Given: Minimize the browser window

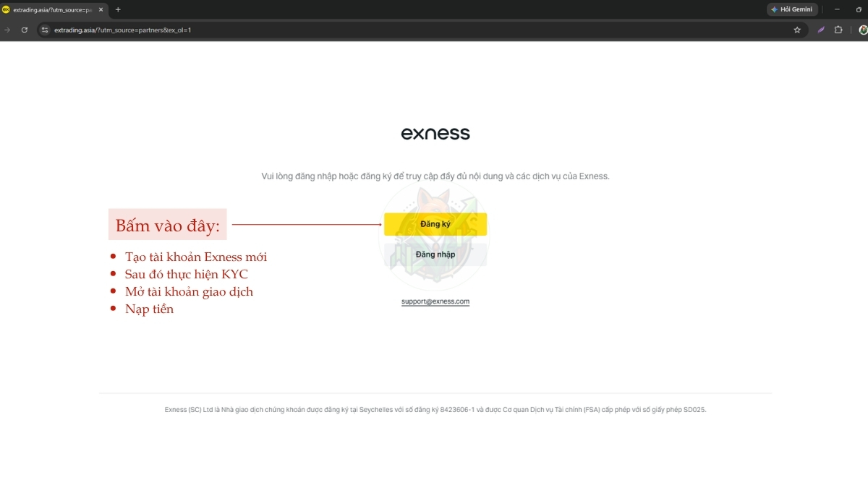Looking at the screenshot, I should click(837, 9).
